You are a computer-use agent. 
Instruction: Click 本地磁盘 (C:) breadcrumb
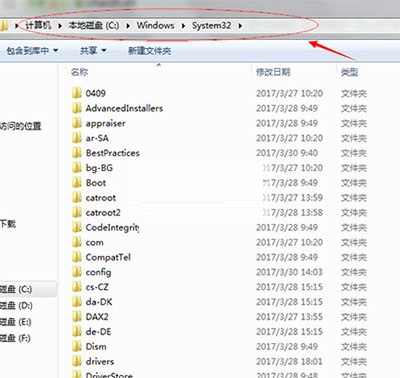click(x=93, y=25)
